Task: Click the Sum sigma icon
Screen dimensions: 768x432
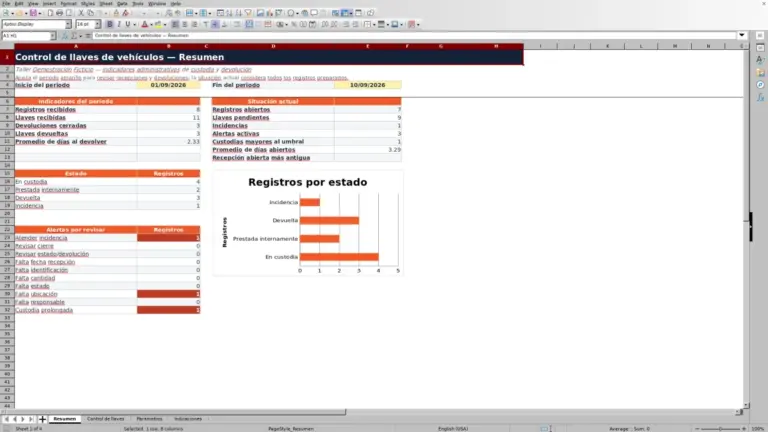Action: (74, 36)
